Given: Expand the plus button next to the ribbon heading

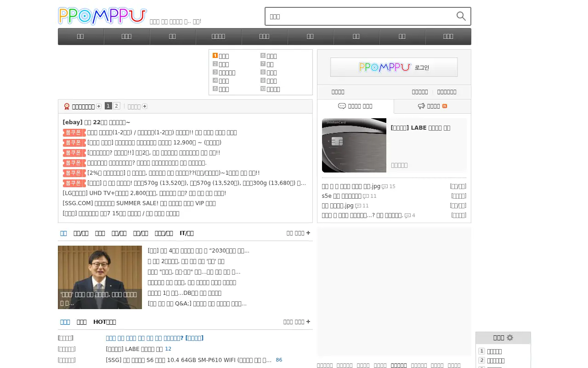Looking at the screenshot, I should (99, 106).
